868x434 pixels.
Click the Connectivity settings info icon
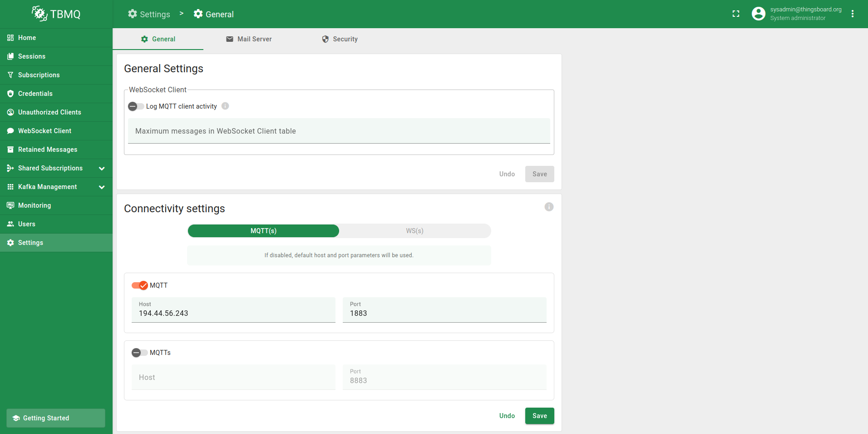pos(549,207)
